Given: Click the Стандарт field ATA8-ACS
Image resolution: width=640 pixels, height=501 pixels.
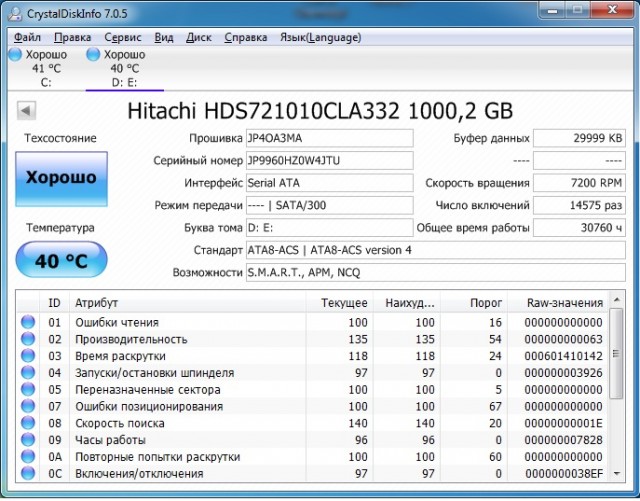Looking at the screenshot, I should pos(436,250).
